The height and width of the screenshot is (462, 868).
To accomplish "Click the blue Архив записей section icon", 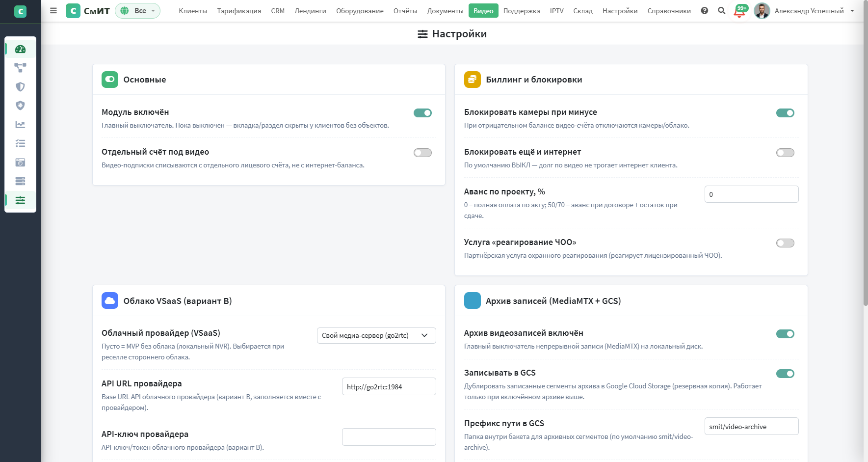I will 473,300.
